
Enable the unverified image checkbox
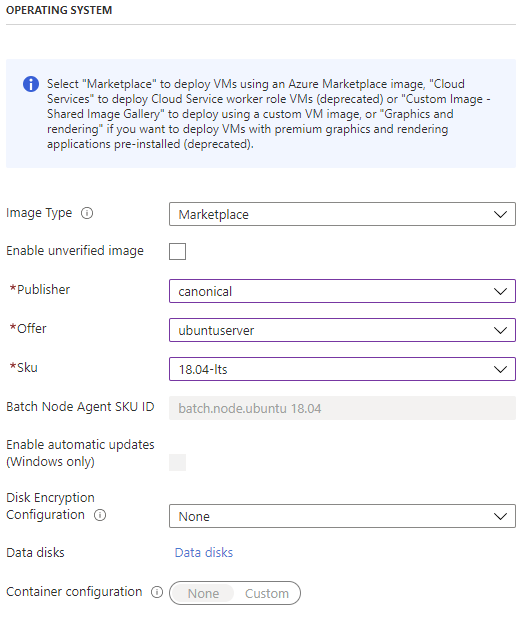point(177,251)
